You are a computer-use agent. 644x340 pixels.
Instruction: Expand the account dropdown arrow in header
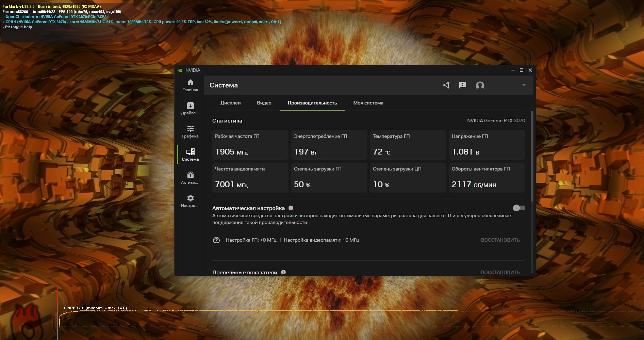[x=524, y=85]
